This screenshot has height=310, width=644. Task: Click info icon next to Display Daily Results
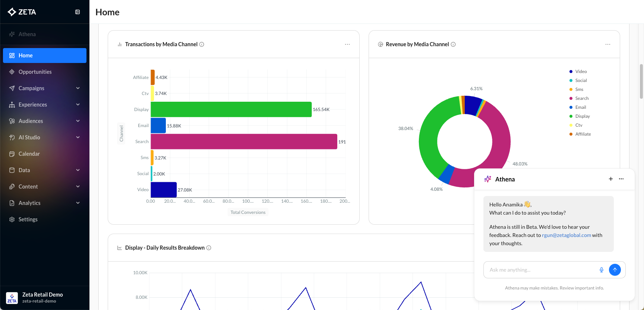[x=209, y=248]
